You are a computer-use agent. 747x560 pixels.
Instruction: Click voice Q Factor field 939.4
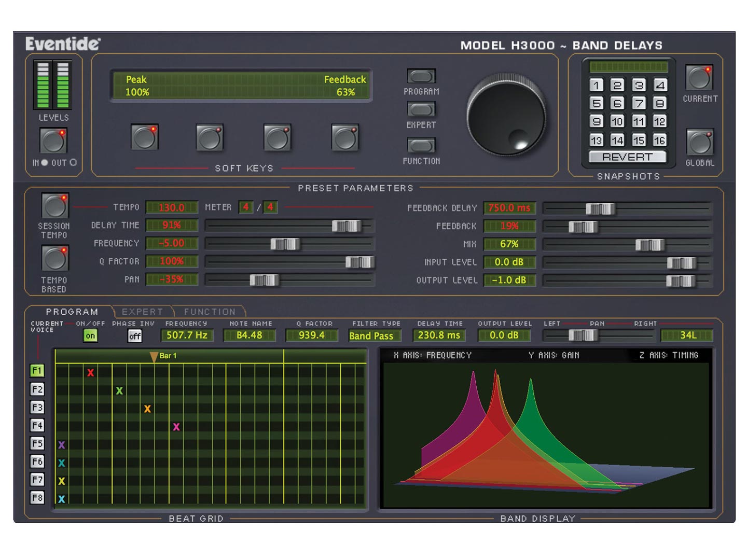312,335
